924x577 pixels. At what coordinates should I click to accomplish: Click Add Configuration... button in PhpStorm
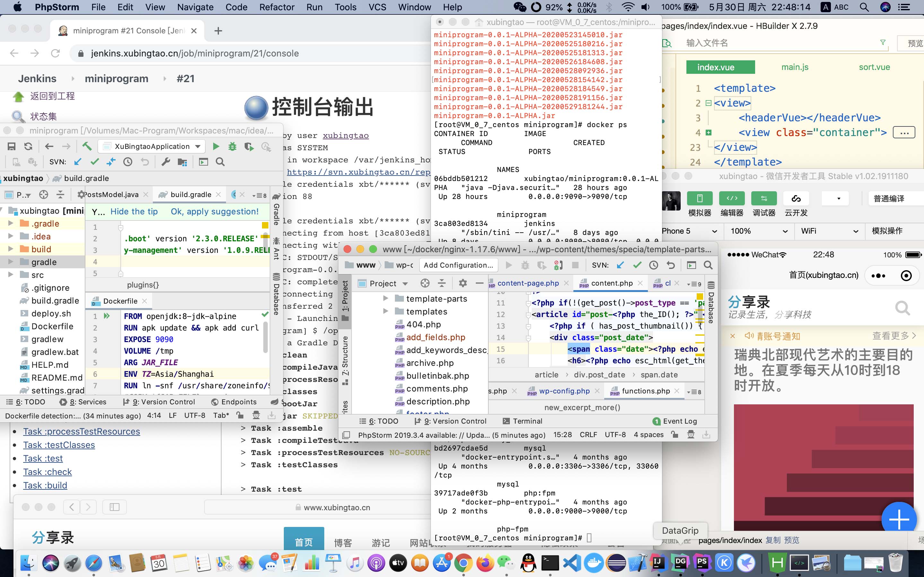pos(458,265)
